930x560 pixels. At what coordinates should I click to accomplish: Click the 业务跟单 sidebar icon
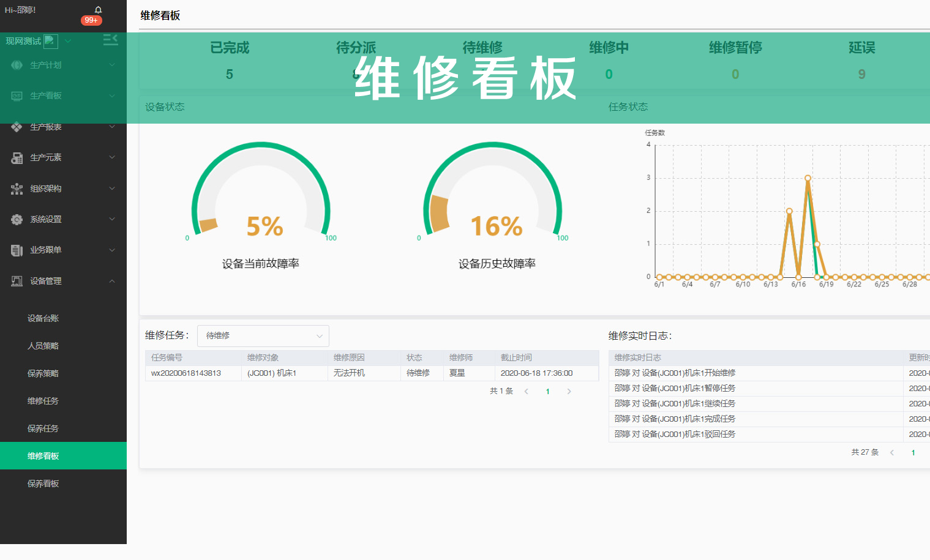(x=17, y=250)
